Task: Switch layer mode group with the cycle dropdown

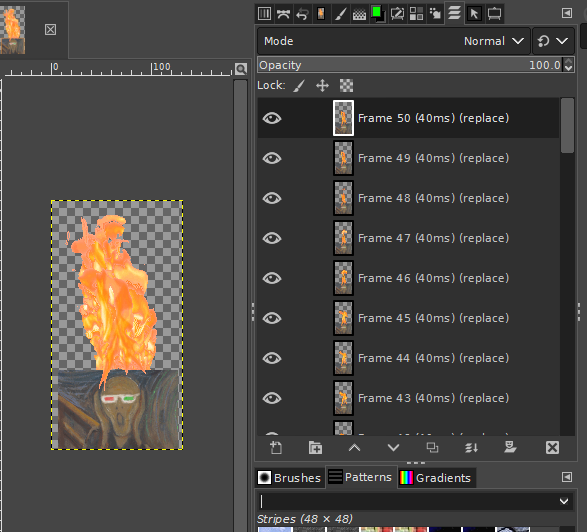Action: [x=553, y=41]
